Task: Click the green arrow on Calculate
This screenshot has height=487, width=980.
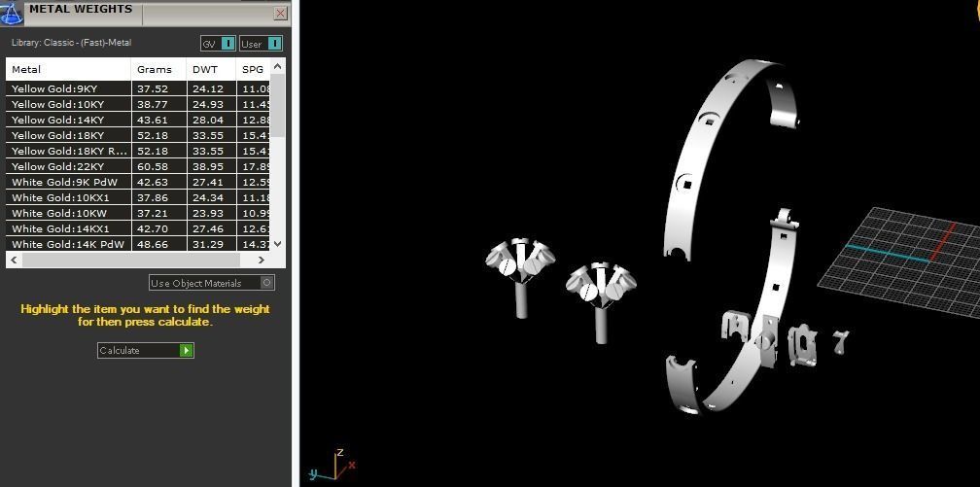Action: coord(187,350)
